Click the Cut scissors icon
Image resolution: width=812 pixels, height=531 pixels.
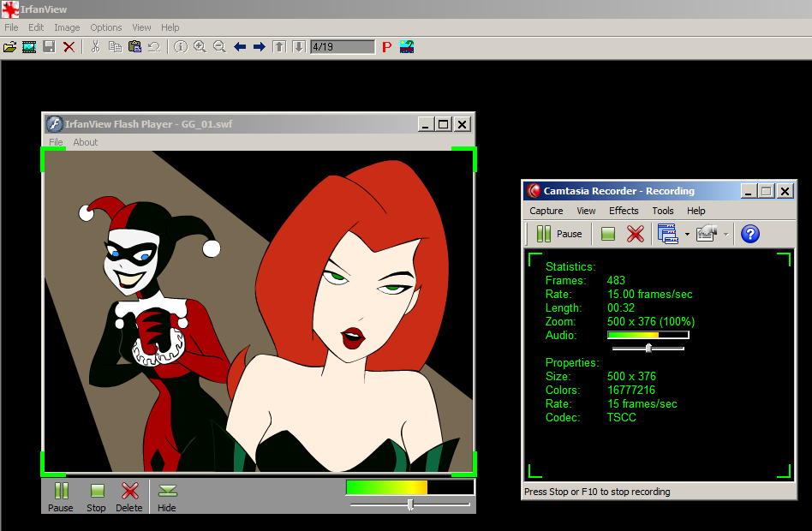click(x=95, y=47)
